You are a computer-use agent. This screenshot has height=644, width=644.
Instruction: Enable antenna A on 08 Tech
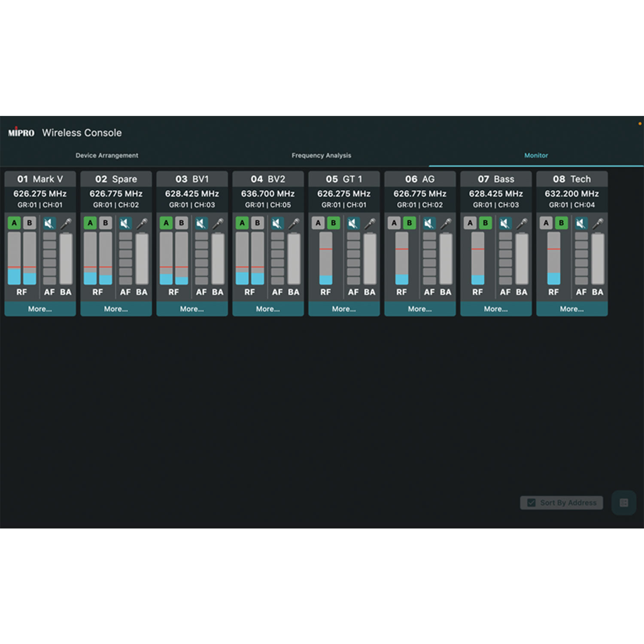point(546,223)
